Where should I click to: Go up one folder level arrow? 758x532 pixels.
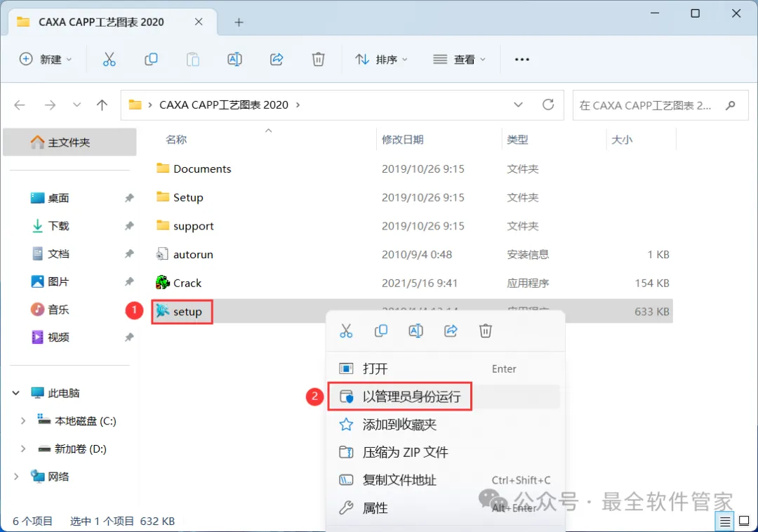coord(102,105)
